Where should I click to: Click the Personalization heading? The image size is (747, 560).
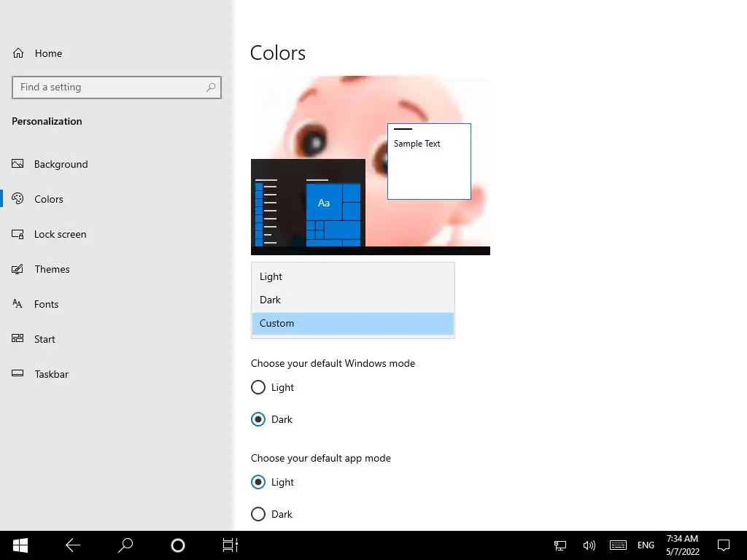click(47, 121)
